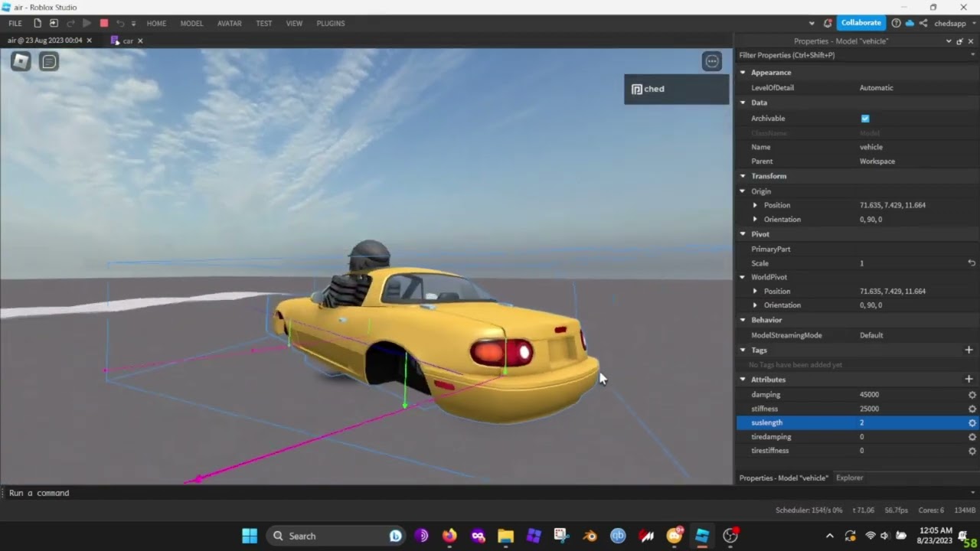The height and width of the screenshot is (551, 980).
Task: Open File Explorer from the taskbar
Action: tap(505, 536)
